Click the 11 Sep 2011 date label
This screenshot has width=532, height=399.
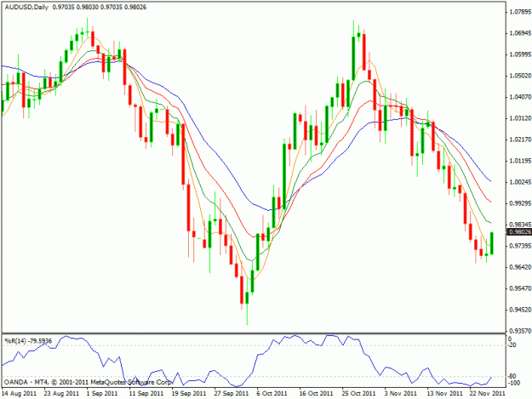tap(146, 394)
